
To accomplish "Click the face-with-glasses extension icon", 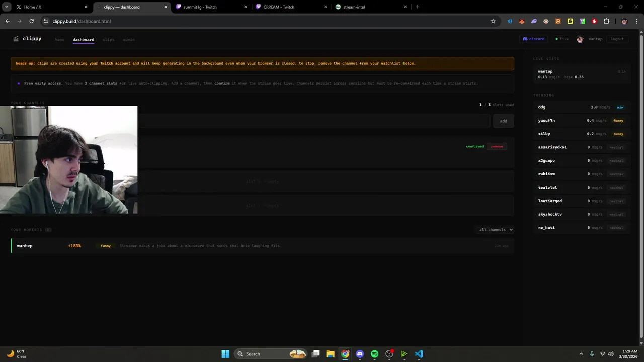I will point(546,21).
